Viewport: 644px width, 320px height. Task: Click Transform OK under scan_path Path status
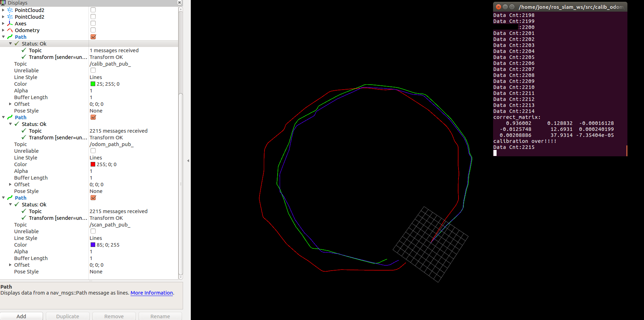[x=106, y=218]
